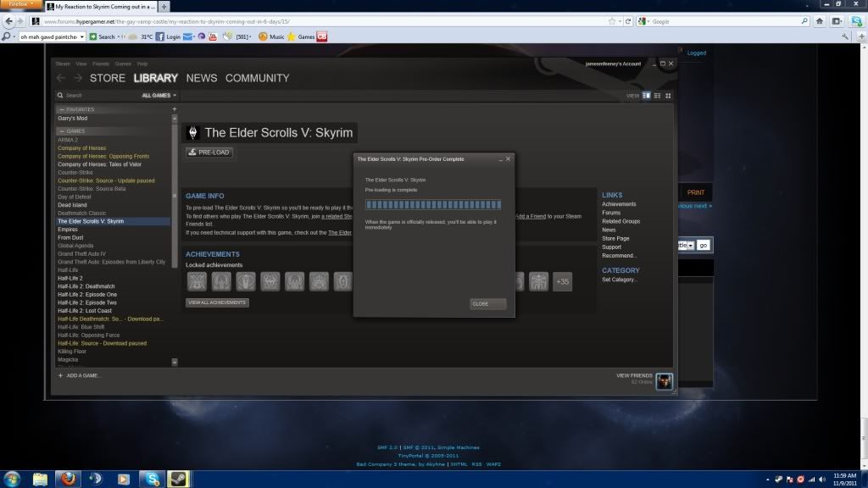The width and height of the screenshot is (868, 488).
Task: Click the Set Category link
Action: click(x=620, y=280)
